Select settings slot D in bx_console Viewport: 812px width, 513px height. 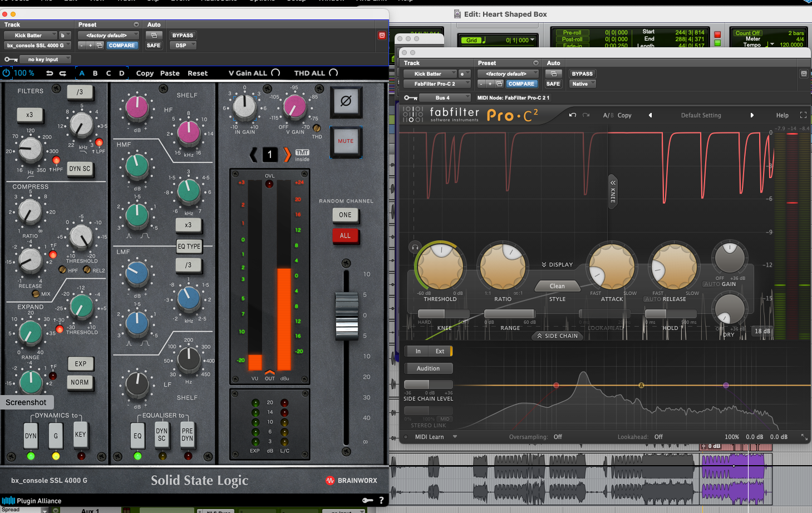click(122, 73)
